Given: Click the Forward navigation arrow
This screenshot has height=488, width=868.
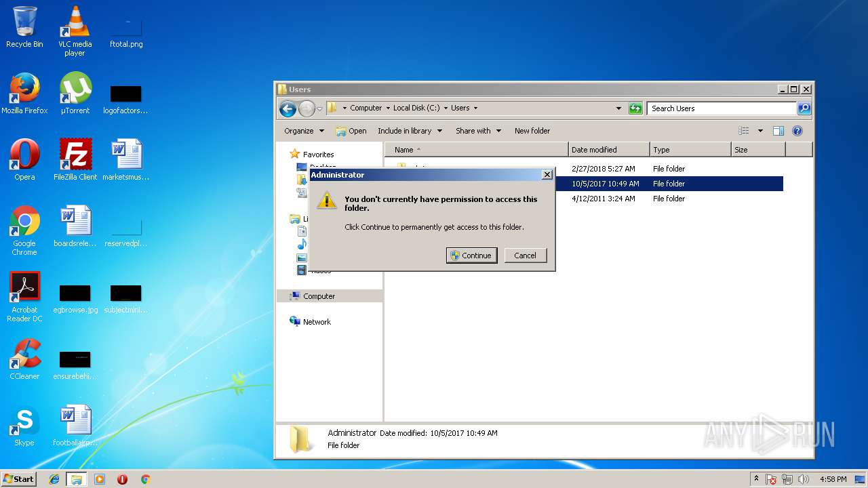Looking at the screenshot, I should 307,108.
